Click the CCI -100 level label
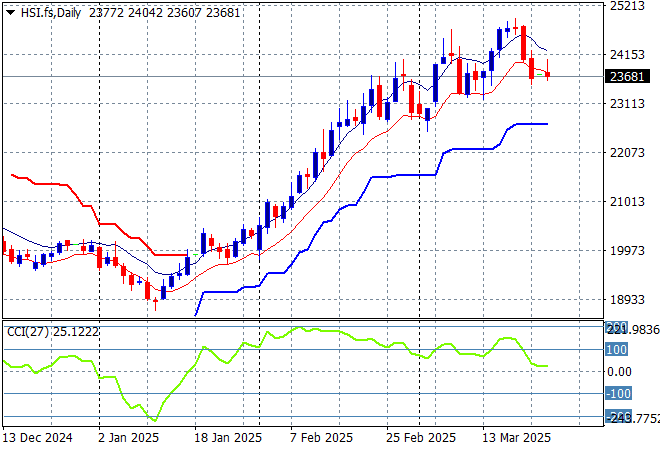Viewport: 660px width, 450px height. (x=618, y=394)
